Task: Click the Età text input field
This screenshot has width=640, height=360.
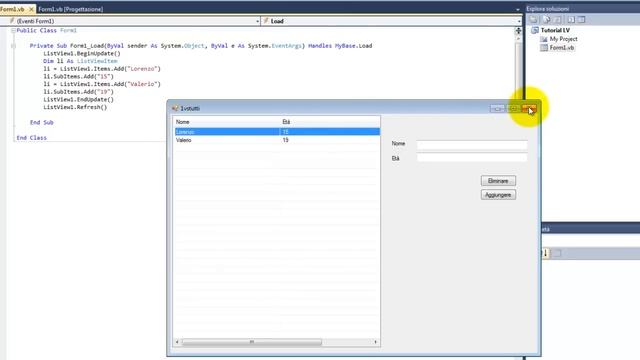Action: coord(472,158)
